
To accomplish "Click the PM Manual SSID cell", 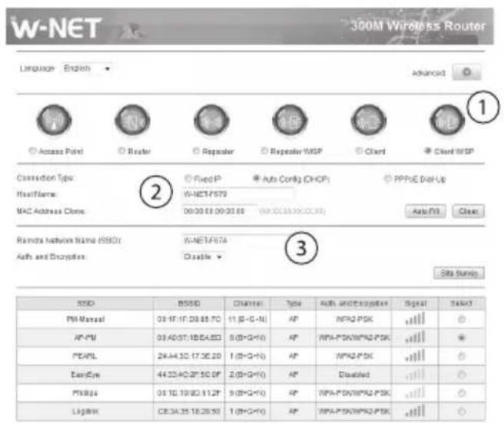I will point(85,319).
